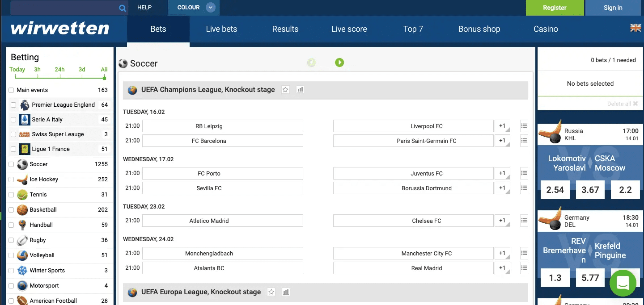The width and height of the screenshot is (644, 305).
Task: Expand +1 markets for RB Leipzig vs Liverpool
Action: (x=502, y=126)
